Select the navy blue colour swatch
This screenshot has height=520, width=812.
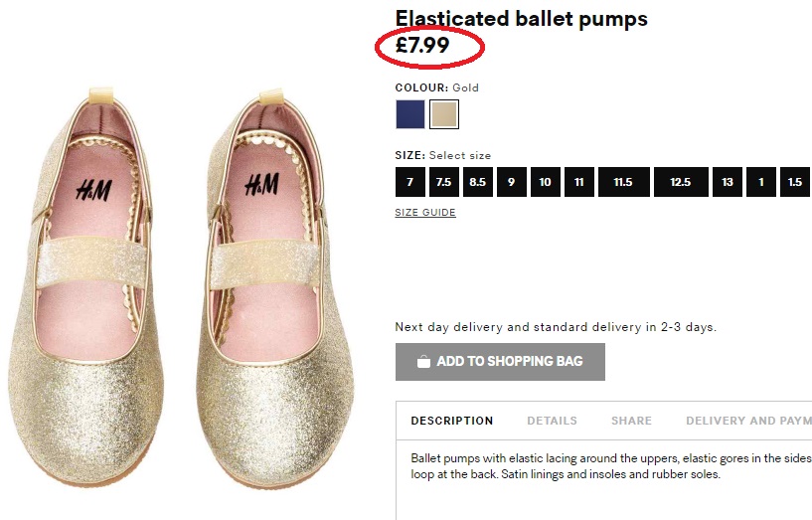pyautogui.click(x=409, y=114)
